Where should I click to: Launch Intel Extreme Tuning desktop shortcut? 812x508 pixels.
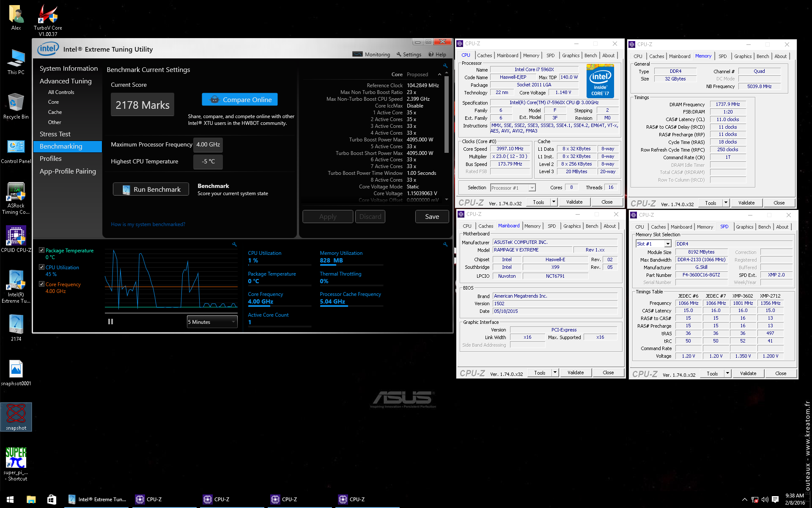(16, 287)
